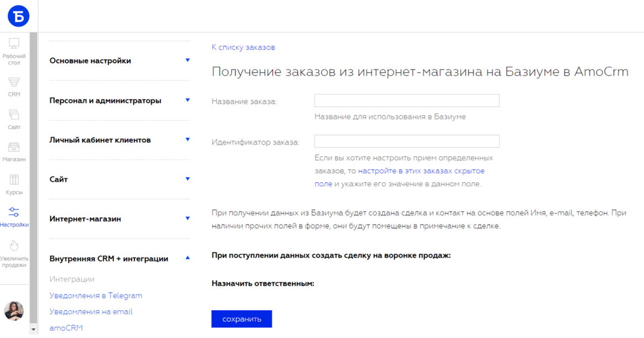
Task: Click the blue Bazium logo icon
Action: (x=18, y=16)
